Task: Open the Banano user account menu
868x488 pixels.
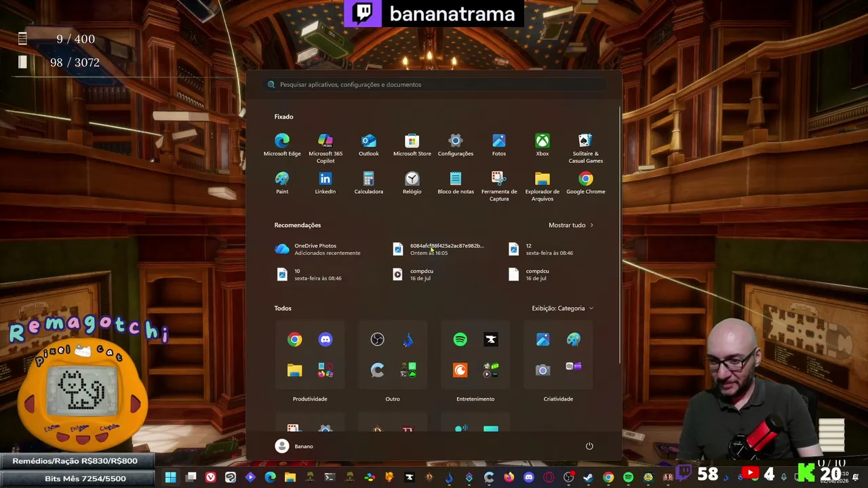Action: click(x=294, y=446)
